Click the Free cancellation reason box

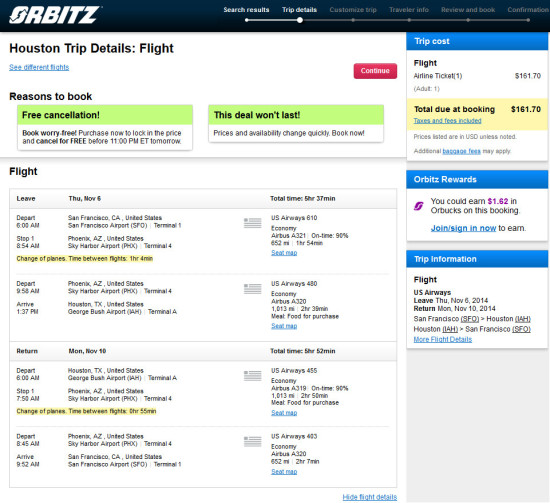(x=105, y=127)
